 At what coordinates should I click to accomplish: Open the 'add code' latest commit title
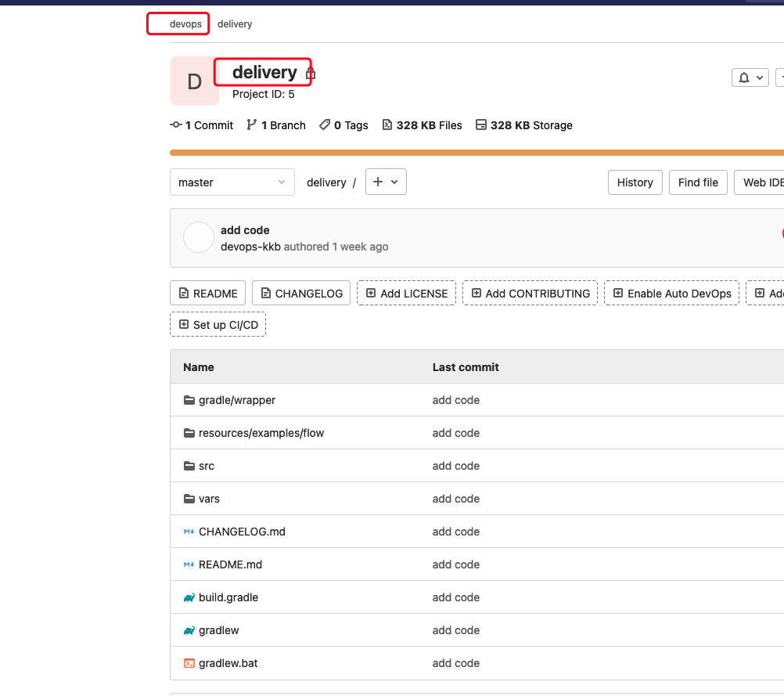click(245, 230)
